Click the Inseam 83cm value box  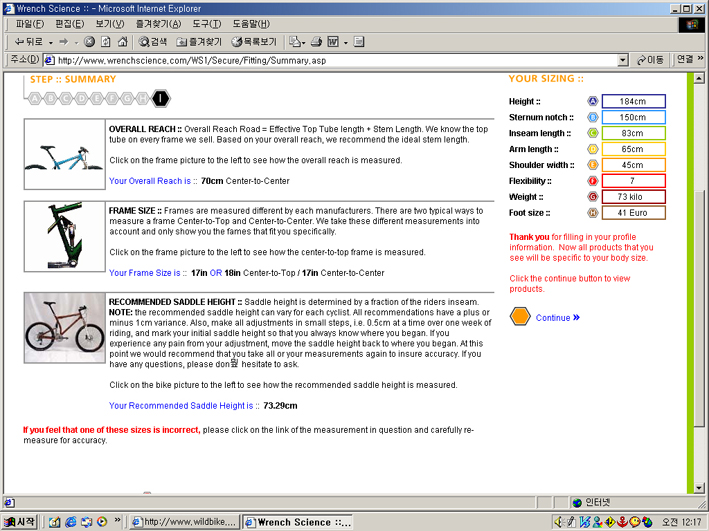coord(633,133)
